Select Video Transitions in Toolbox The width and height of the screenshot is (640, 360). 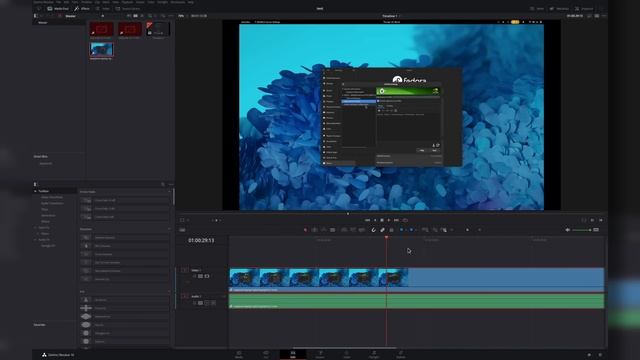coord(52,197)
